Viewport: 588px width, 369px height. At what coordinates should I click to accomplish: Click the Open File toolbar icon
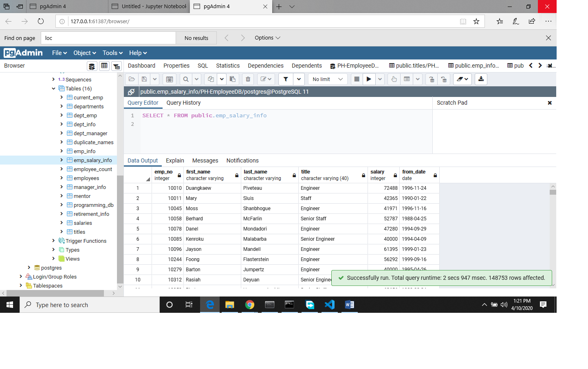point(132,79)
